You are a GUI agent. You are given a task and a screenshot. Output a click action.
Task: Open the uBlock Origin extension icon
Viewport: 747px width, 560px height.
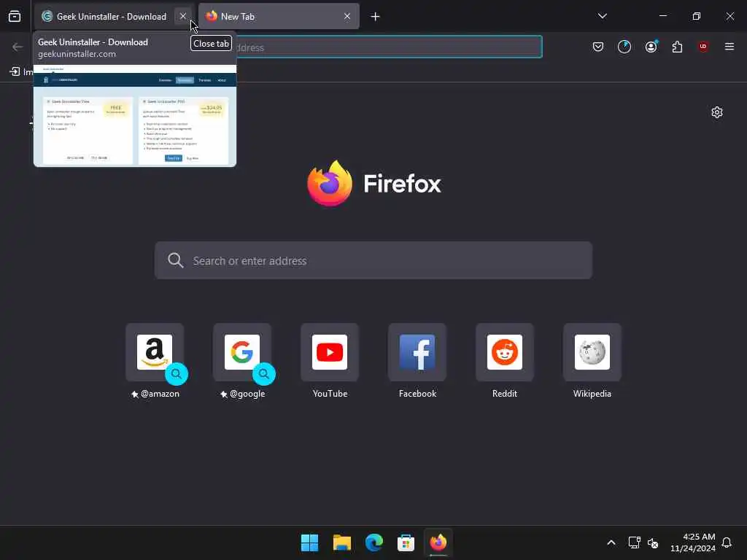tap(703, 47)
